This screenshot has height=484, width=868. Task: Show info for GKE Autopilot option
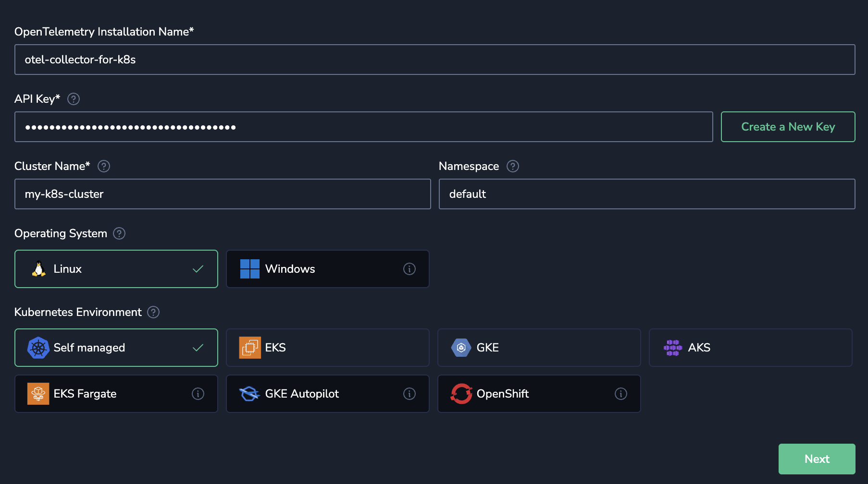tap(409, 394)
